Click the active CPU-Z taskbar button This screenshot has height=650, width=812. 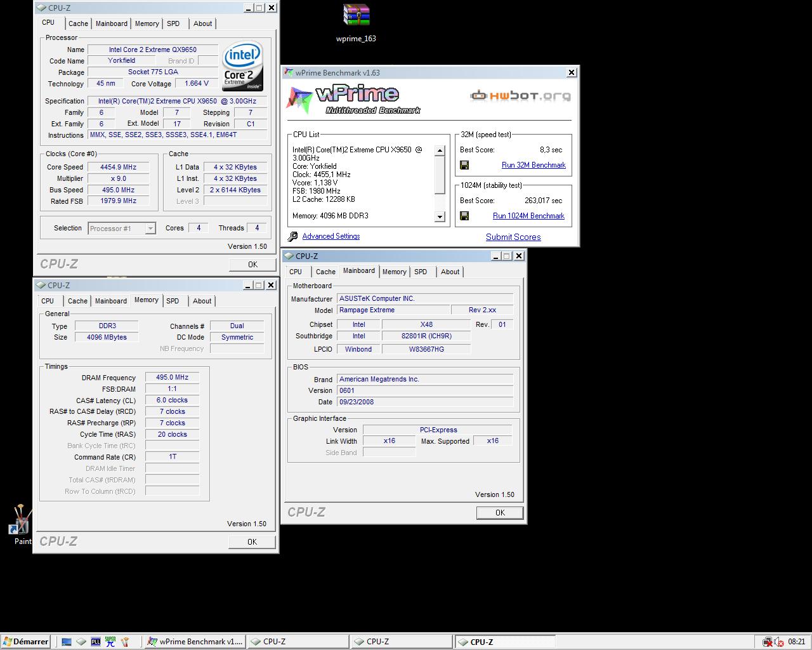pos(505,642)
